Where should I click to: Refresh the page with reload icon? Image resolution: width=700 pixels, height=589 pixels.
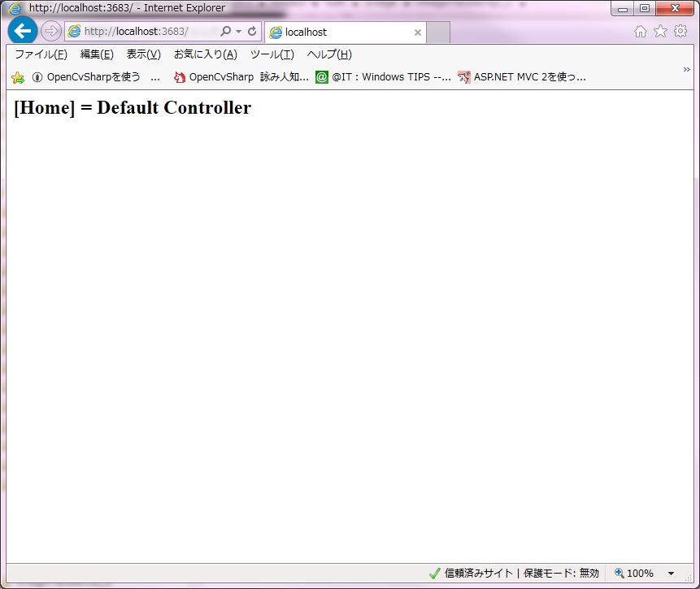[252, 31]
